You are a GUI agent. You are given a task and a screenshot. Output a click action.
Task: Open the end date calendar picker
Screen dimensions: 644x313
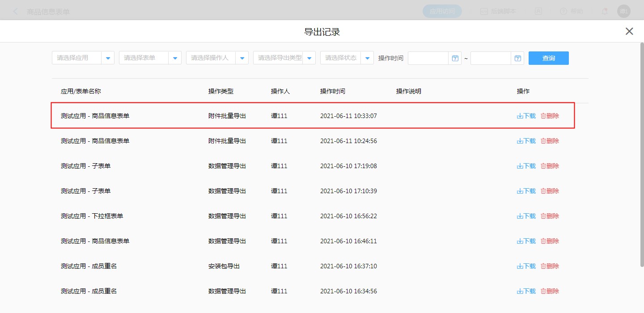pos(517,58)
